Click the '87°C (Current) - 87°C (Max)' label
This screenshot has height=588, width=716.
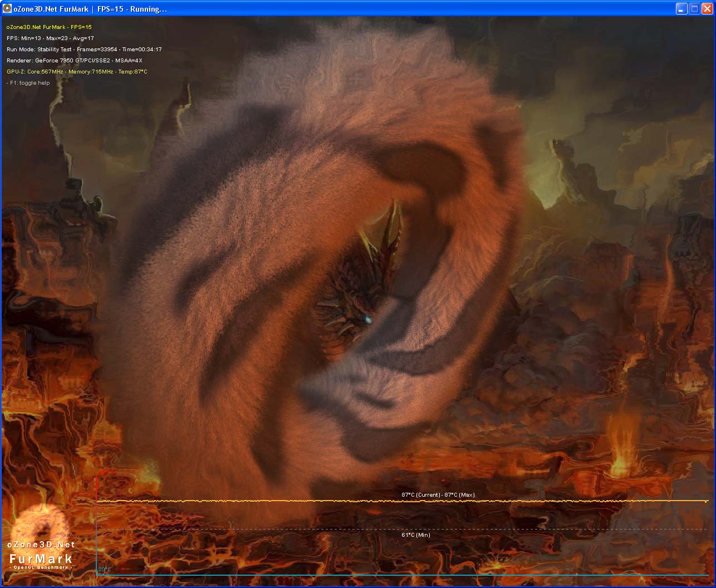pos(438,494)
